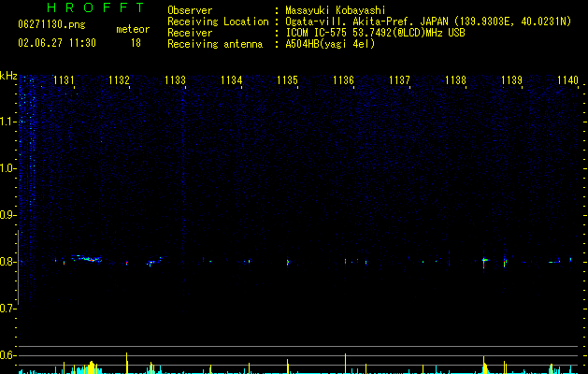This screenshot has height=374, width=588.
Task: Click observer name Masayuki Kobayashi
Action: click(x=336, y=10)
